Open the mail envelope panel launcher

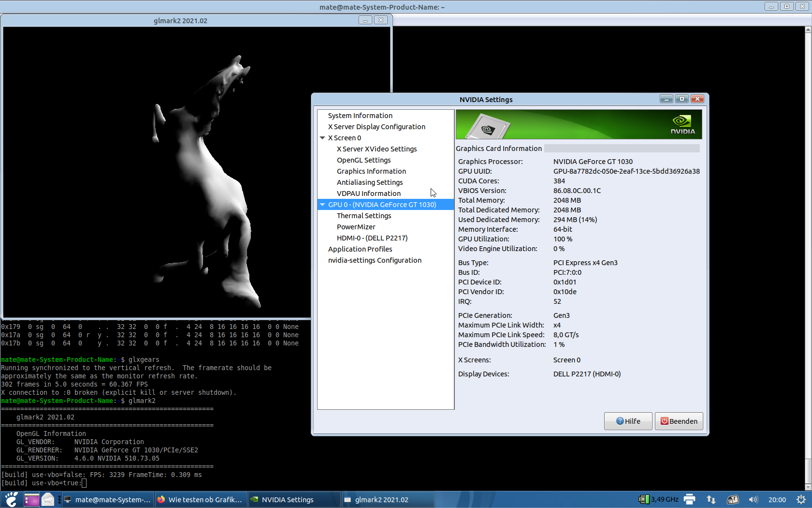click(48, 499)
